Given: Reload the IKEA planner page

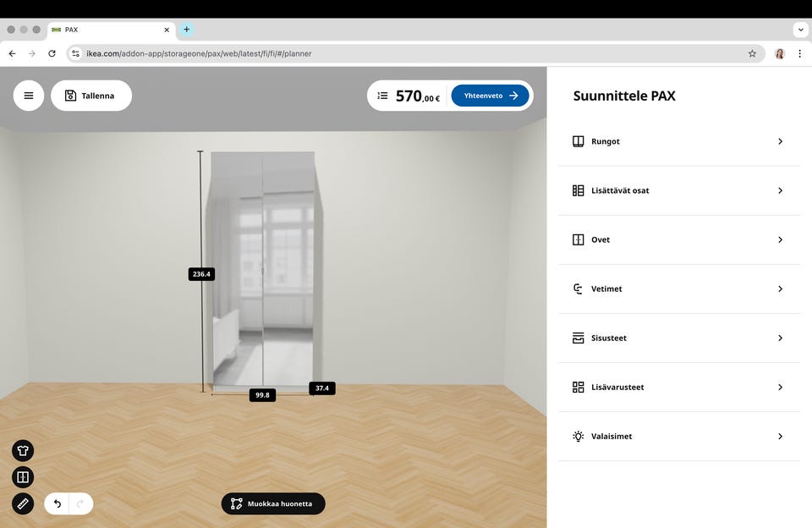Looking at the screenshot, I should (52, 53).
